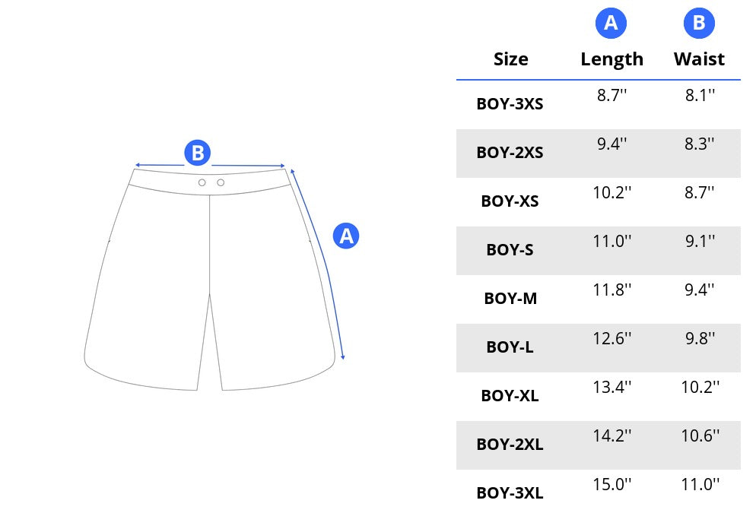Select the BOY-M size label
Image resolution: width=756 pixels, height=532 pixels.
[x=510, y=299]
